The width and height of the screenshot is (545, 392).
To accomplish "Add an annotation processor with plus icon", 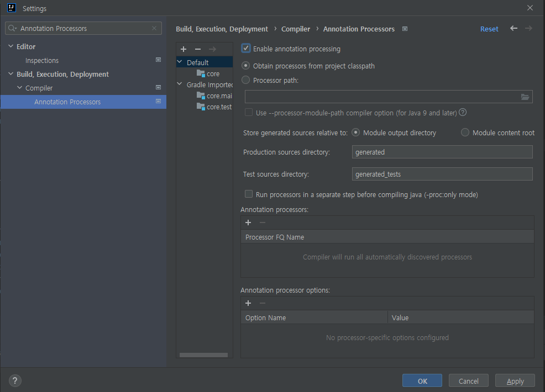I will (x=248, y=223).
